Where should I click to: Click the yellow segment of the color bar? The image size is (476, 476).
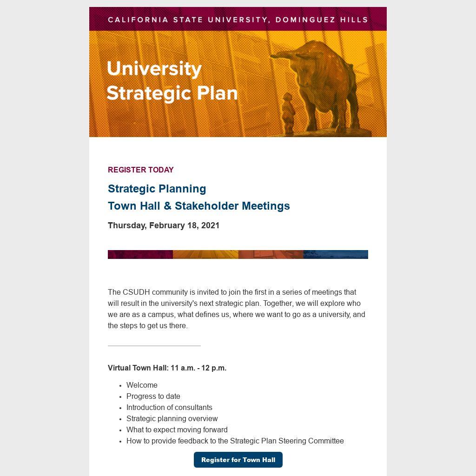(205, 254)
